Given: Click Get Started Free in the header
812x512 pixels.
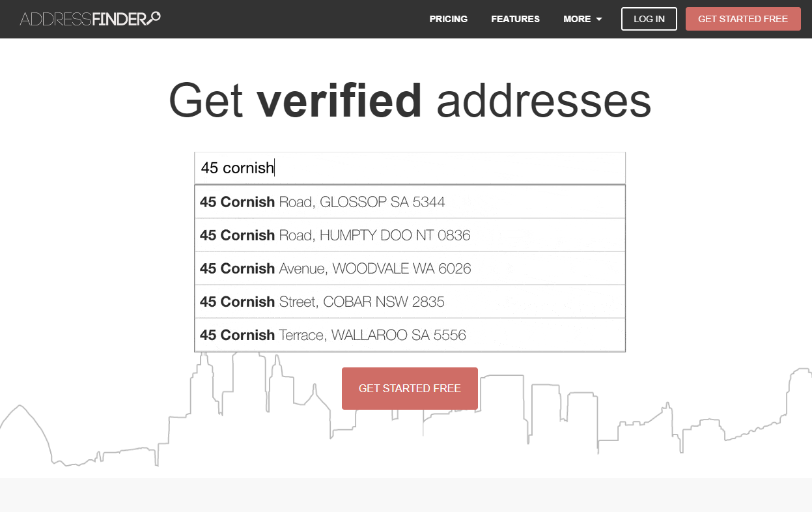Looking at the screenshot, I should 743,19.
